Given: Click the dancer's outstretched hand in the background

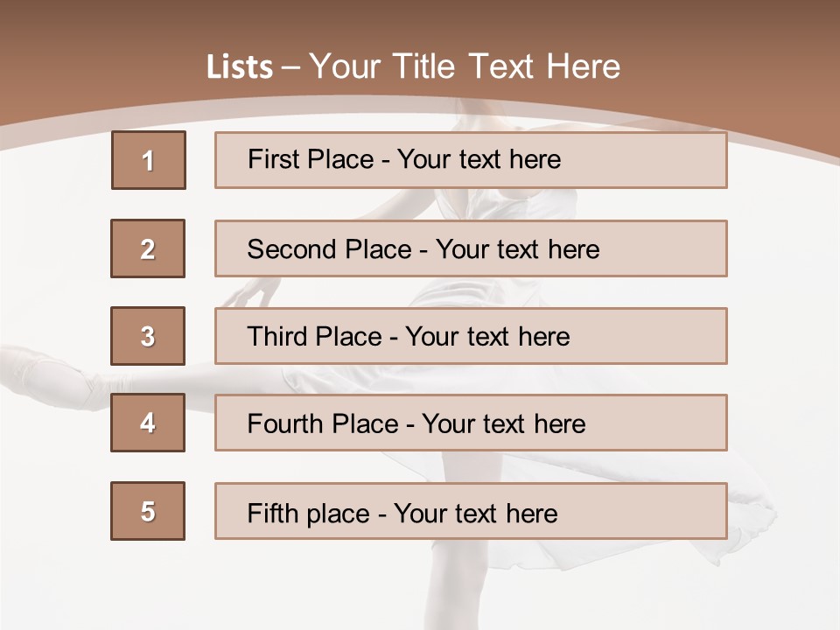Looking at the screenshot, I should pyautogui.click(x=253, y=292).
